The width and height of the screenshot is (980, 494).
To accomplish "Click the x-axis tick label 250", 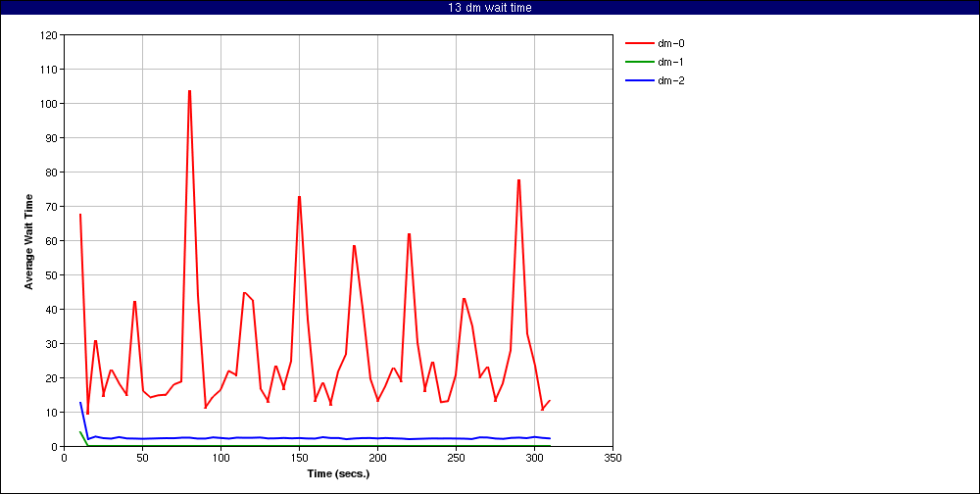I will [x=457, y=458].
